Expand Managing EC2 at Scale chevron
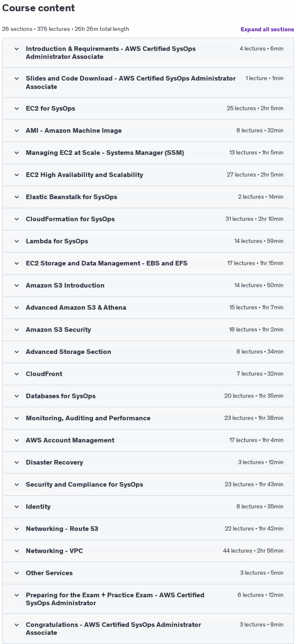 click(17, 153)
